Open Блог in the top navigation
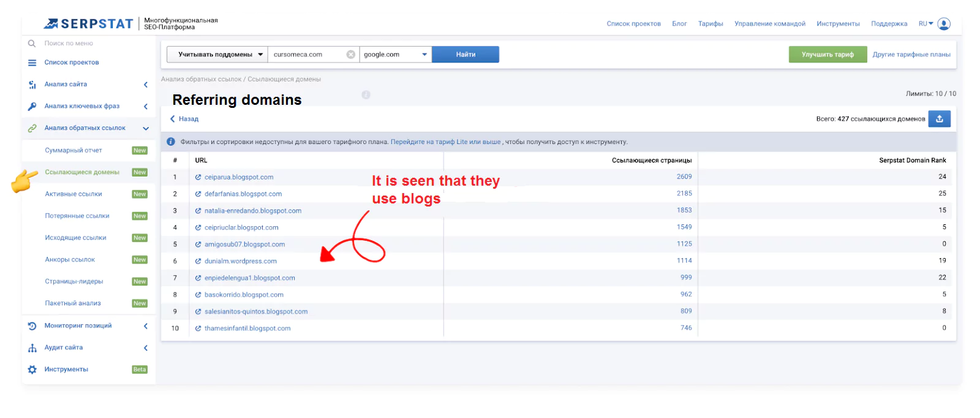 [679, 24]
